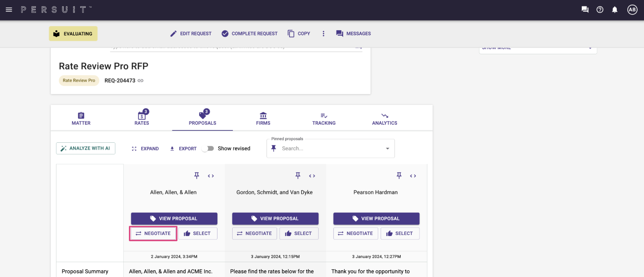The width and height of the screenshot is (644, 277).
Task: Expand the proposals comparison view
Action: coord(145,149)
